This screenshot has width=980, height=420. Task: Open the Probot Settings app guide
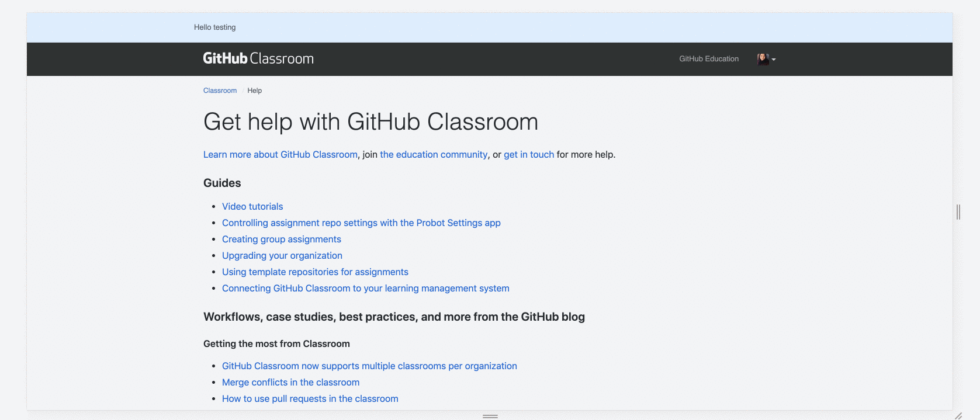pyautogui.click(x=361, y=223)
